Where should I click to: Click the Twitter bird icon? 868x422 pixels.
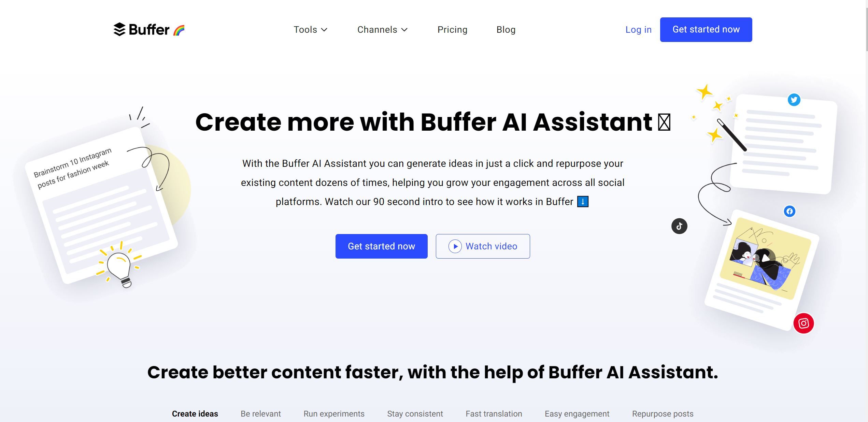pyautogui.click(x=794, y=100)
